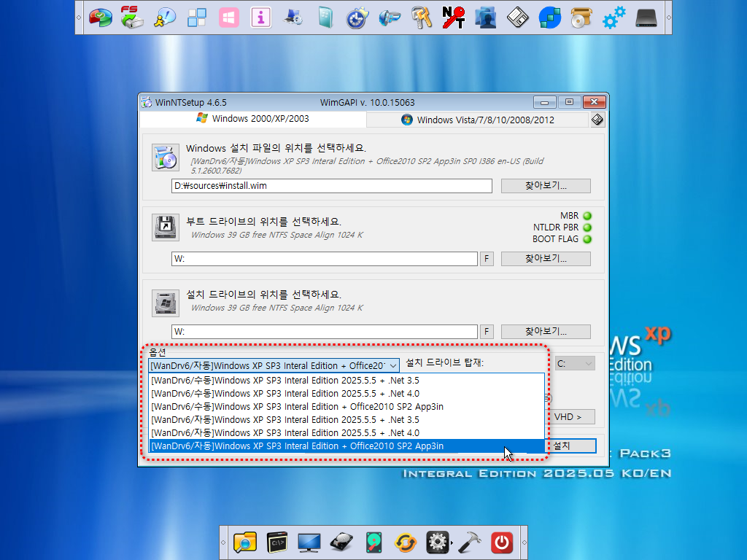The width and height of the screenshot is (747, 560).
Task: Launch the floppy disk dock icon
Action: point(518,17)
